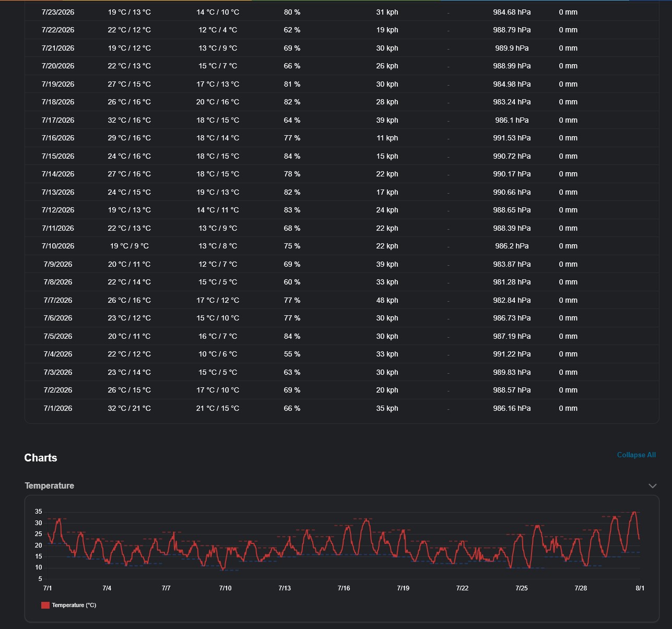Select the 7/19/2026 date cell

click(x=58, y=84)
